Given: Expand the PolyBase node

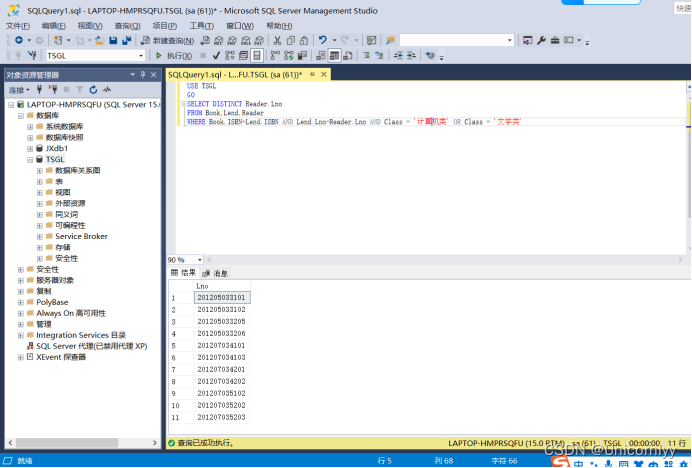Looking at the screenshot, I should (21, 302).
